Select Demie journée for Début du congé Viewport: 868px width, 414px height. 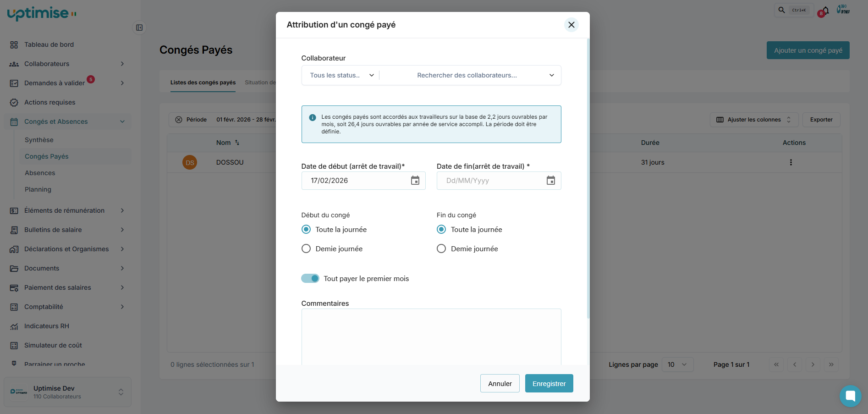[306, 248]
